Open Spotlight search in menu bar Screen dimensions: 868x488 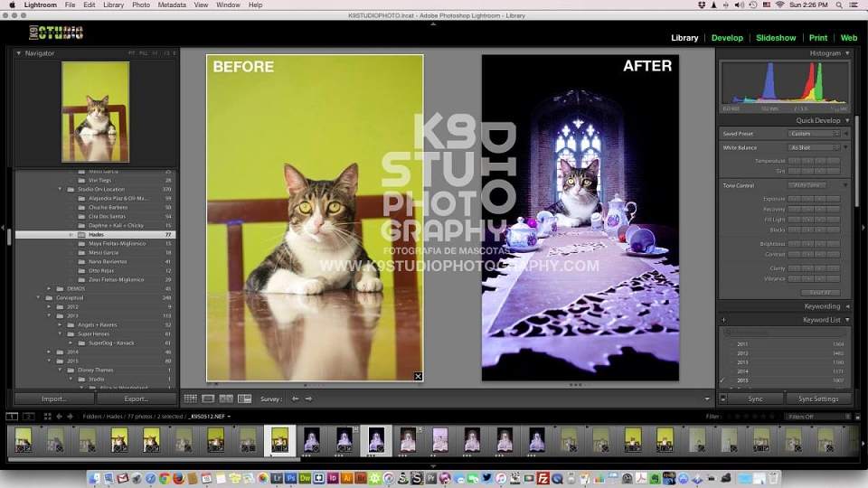pyautogui.click(x=839, y=5)
